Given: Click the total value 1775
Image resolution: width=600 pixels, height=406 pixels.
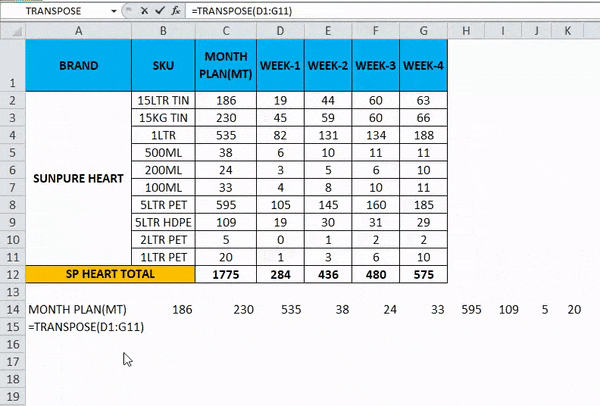Looking at the screenshot, I should [226, 274].
